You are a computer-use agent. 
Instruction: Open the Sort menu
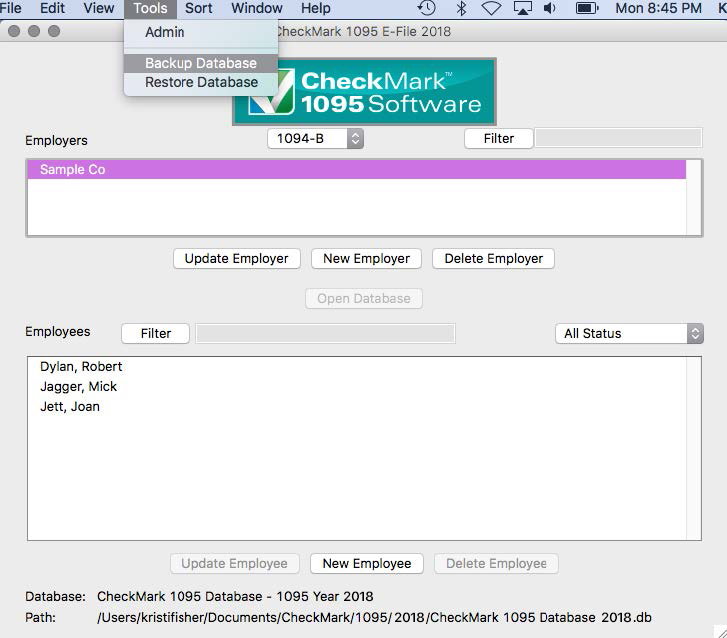(x=199, y=9)
